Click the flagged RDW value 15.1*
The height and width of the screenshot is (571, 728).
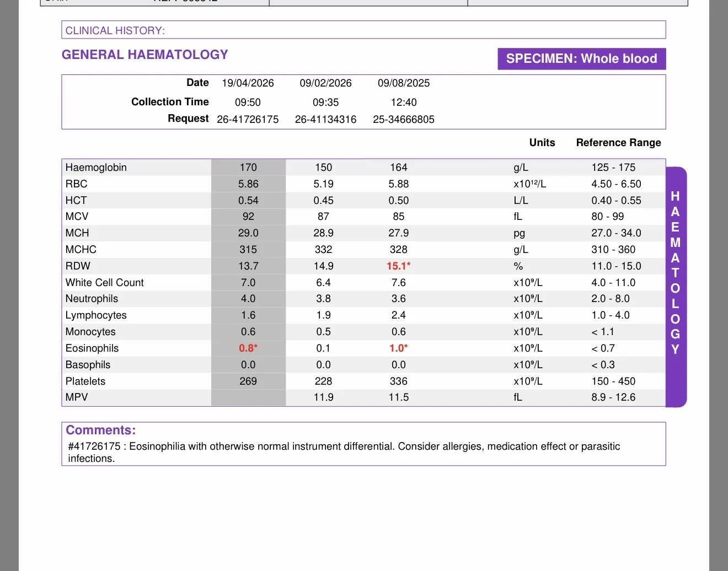tap(399, 266)
